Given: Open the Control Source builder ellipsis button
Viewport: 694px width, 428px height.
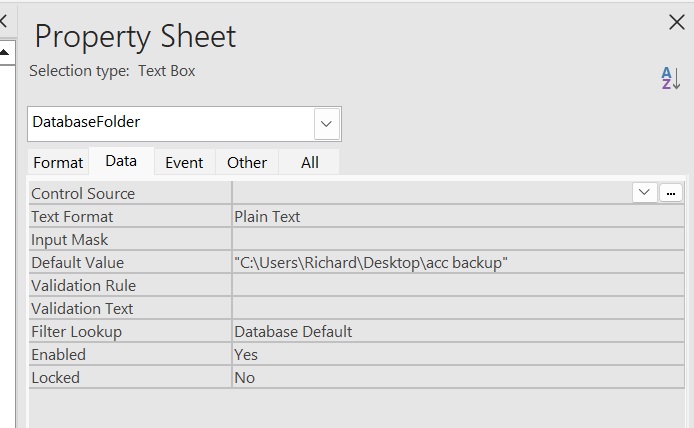Looking at the screenshot, I should (x=671, y=193).
